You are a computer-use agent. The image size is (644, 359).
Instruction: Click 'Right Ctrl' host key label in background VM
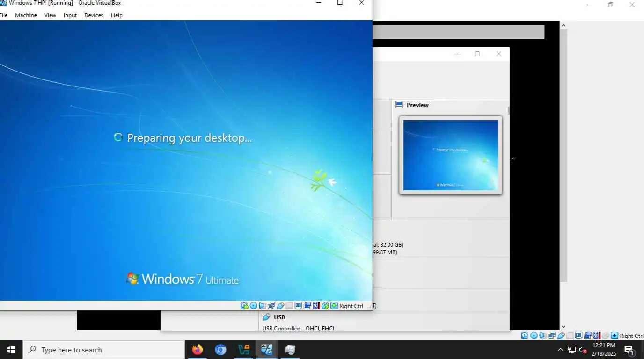(632, 336)
